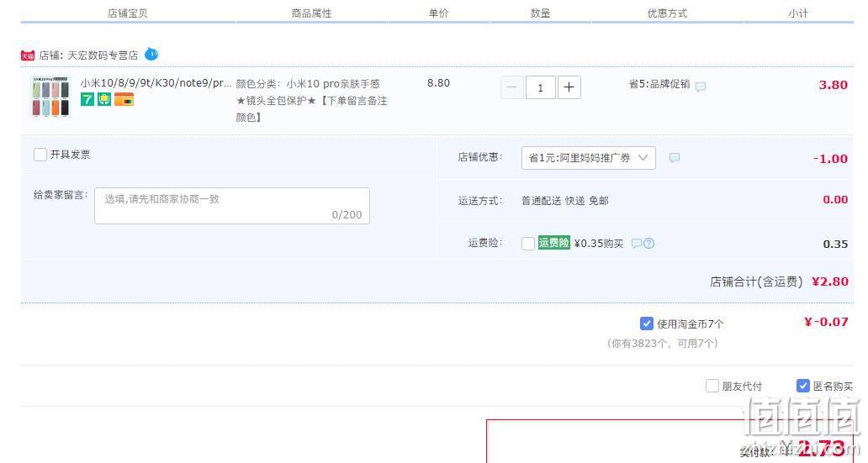Click the green 7-day return icon
The height and width of the screenshot is (463, 868).
[x=87, y=99]
